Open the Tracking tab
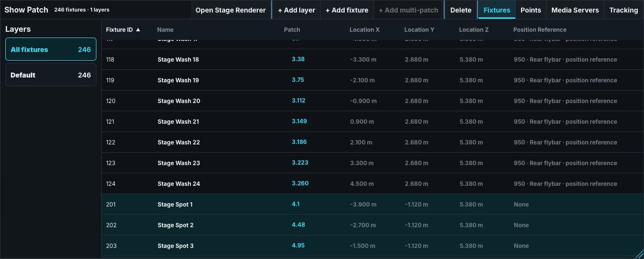 (x=623, y=10)
